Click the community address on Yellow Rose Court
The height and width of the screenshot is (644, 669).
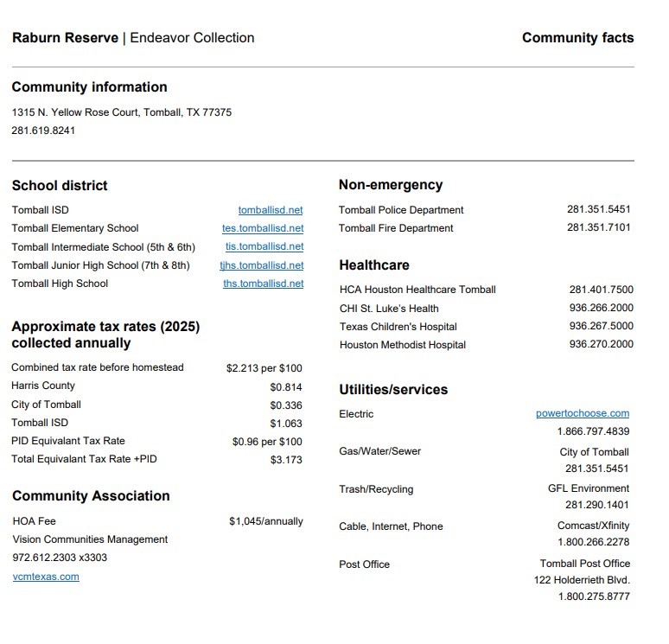(x=121, y=112)
